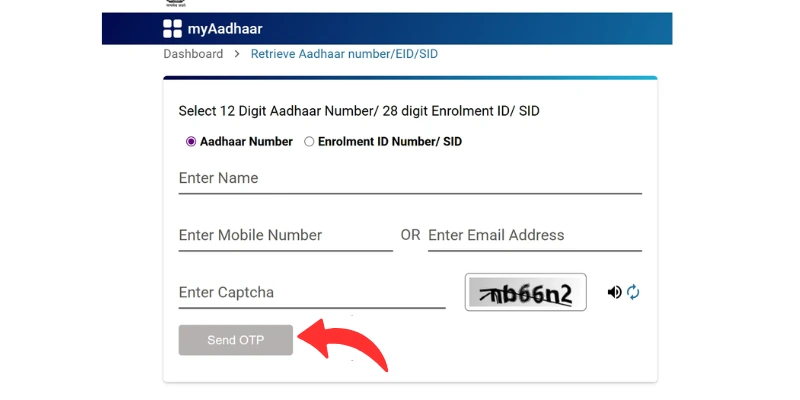800x400 pixels.
Task: Click the captcha image showing mb66n2
Action: click(526, 292)
